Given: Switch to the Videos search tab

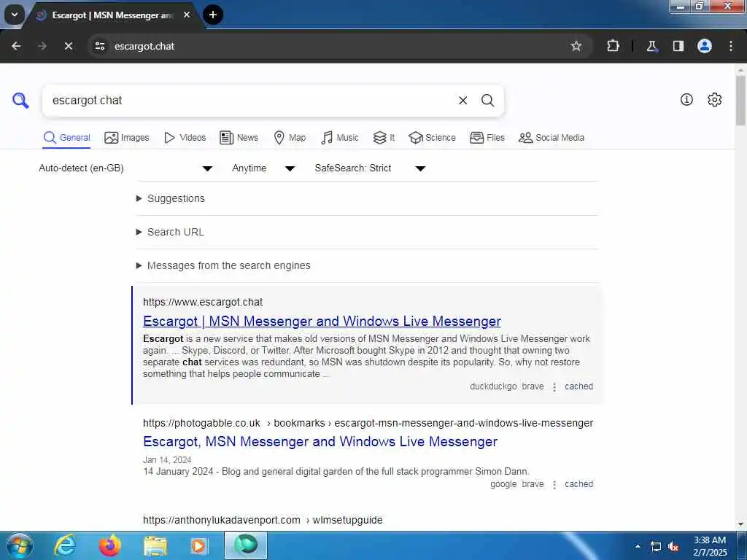Looking at the screenshot, I should pos(185,138).
